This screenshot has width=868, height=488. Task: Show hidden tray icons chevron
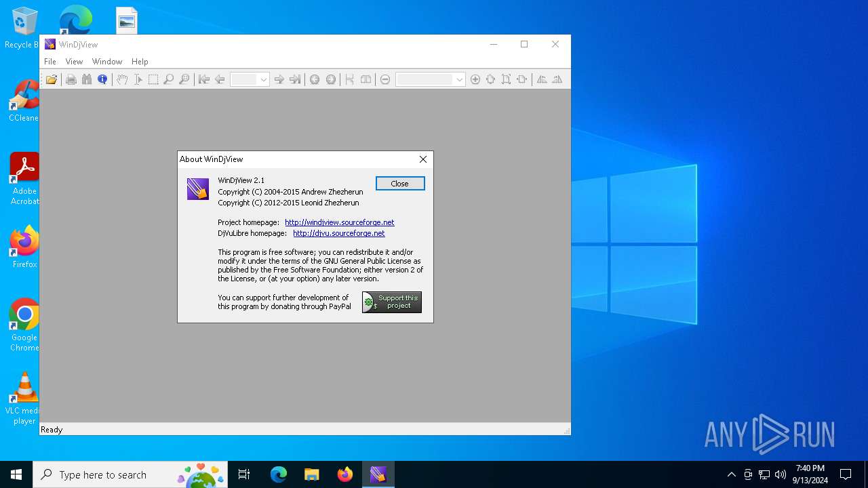(x=731, y=474)
